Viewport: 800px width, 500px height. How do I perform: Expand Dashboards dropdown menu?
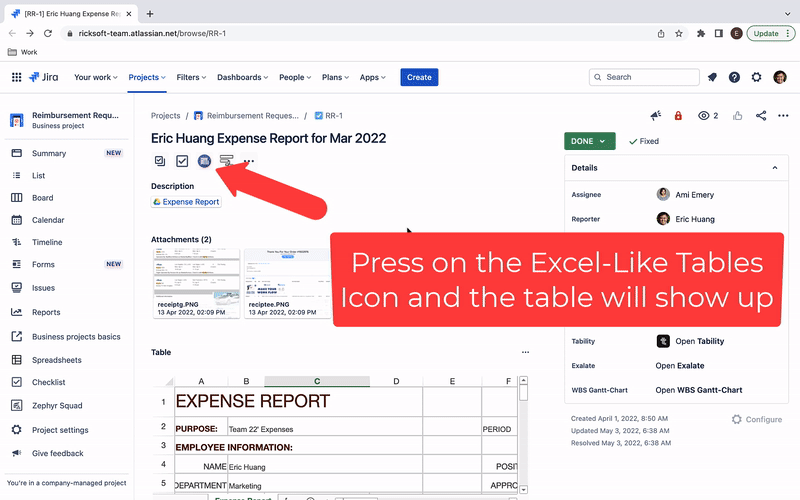pyautogui.click(x=242, y=77)
